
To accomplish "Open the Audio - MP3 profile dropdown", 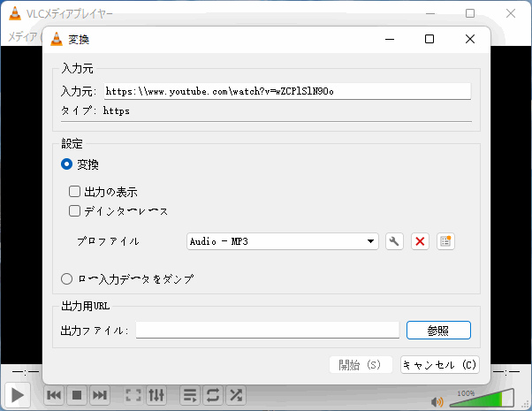I will pos(283,241).
